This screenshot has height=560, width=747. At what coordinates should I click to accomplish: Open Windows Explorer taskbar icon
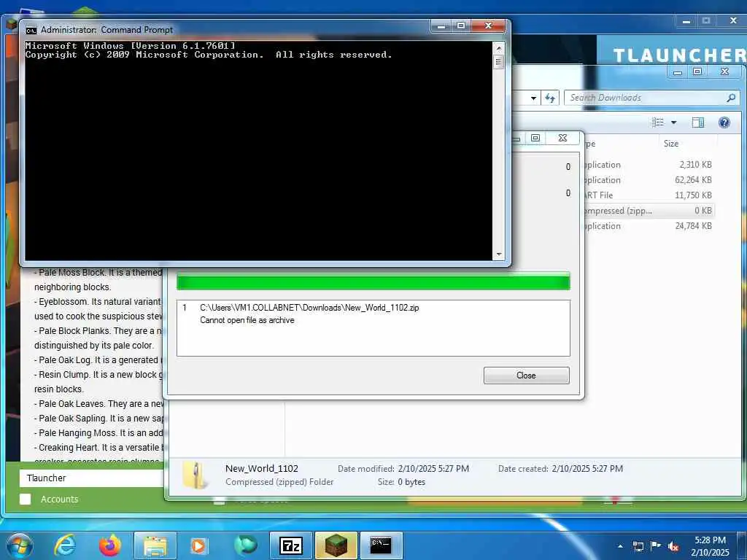(x=155, y=545)
